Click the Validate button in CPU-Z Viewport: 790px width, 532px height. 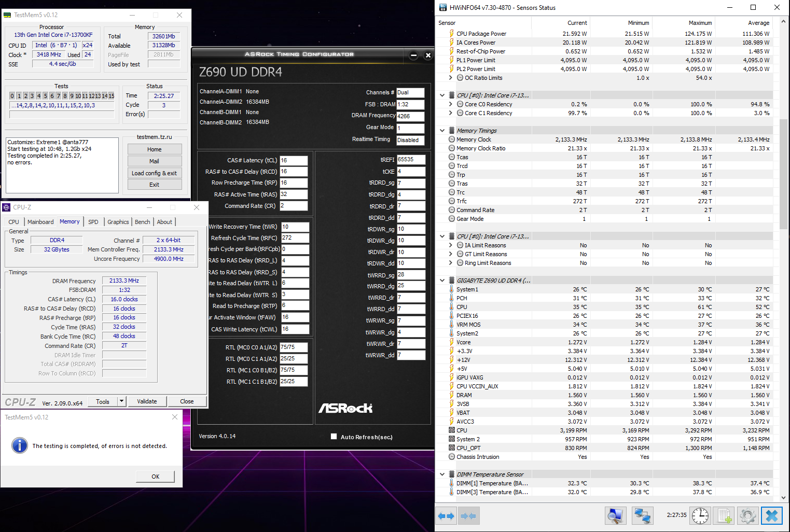(147, 401)
